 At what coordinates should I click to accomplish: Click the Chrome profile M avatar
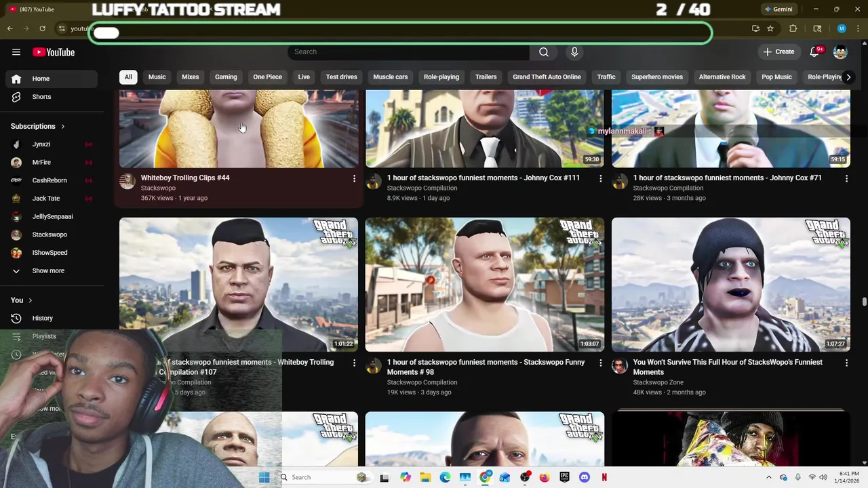point(842,28)
